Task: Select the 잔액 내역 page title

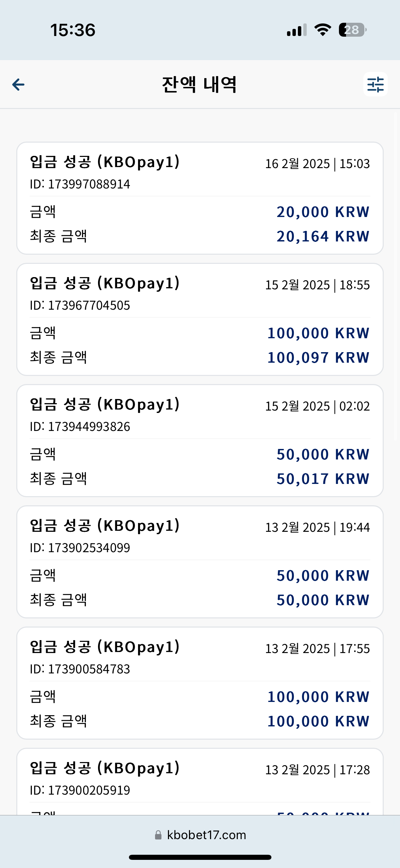Action: (x=199, y=85)
